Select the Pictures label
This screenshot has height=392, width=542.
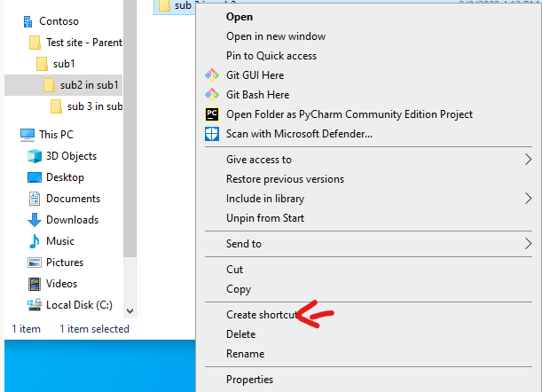(65, 263)
